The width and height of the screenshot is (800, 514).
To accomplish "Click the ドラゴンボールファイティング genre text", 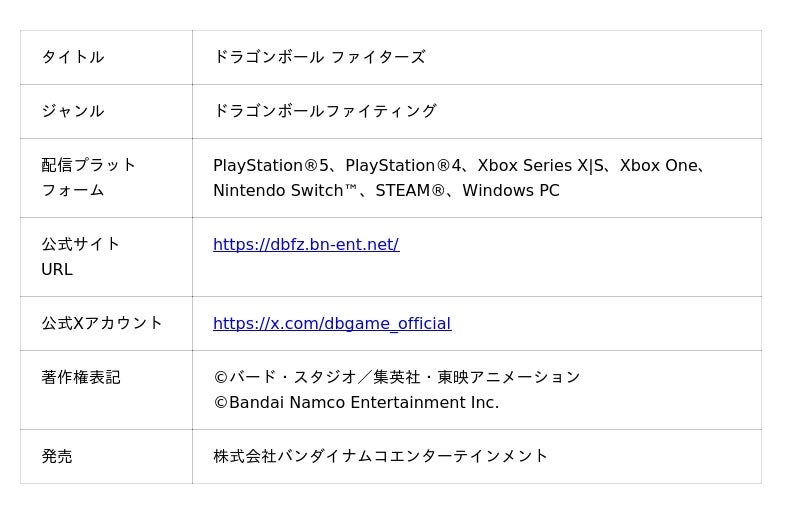I will click(x=325, y=111).
